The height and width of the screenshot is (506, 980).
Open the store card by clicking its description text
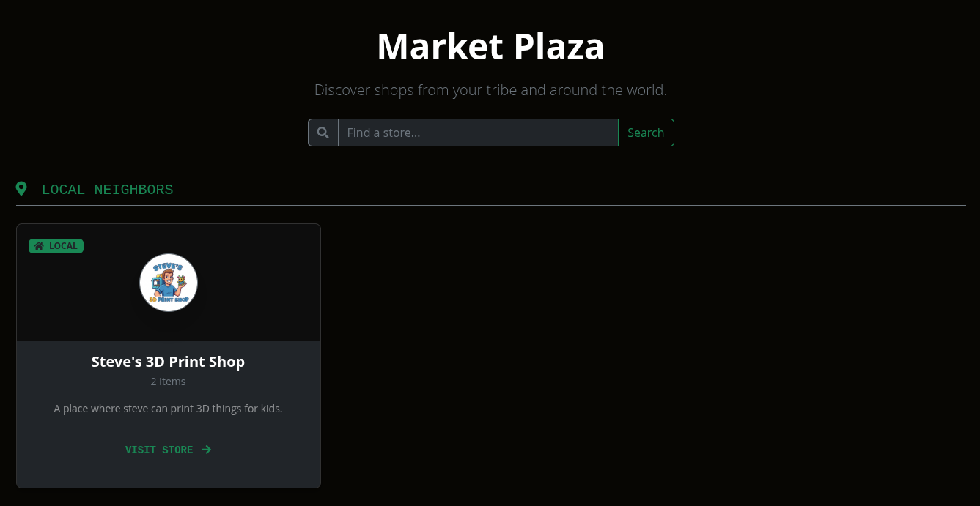(x=168, y=408)
